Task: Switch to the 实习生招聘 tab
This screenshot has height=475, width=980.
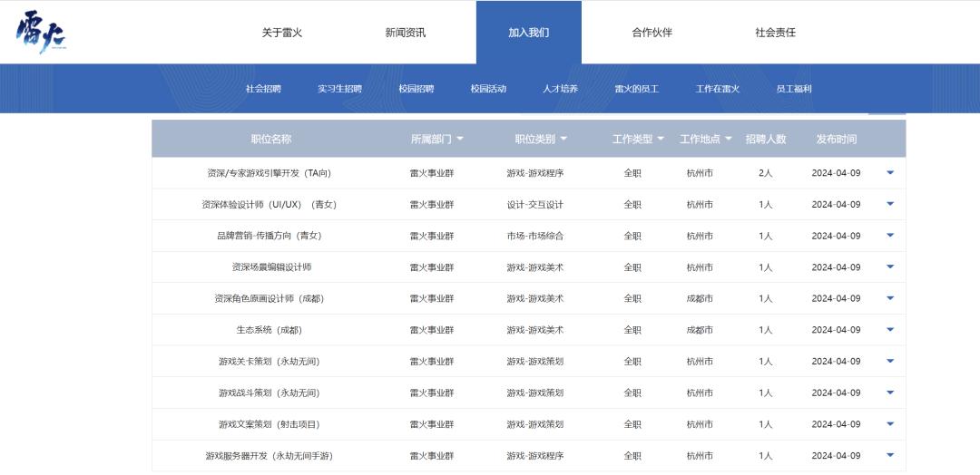Action: tap(339, 89)
